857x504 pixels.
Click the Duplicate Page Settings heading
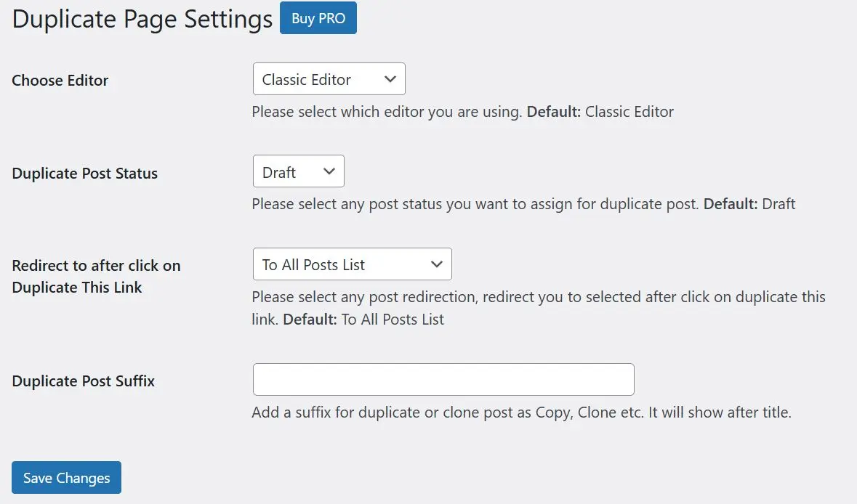pos(140,18)
